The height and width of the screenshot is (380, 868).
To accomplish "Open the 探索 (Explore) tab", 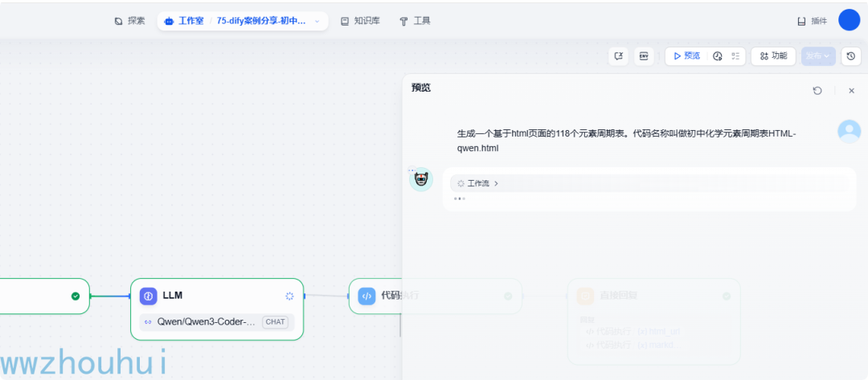I will [129, 21].
